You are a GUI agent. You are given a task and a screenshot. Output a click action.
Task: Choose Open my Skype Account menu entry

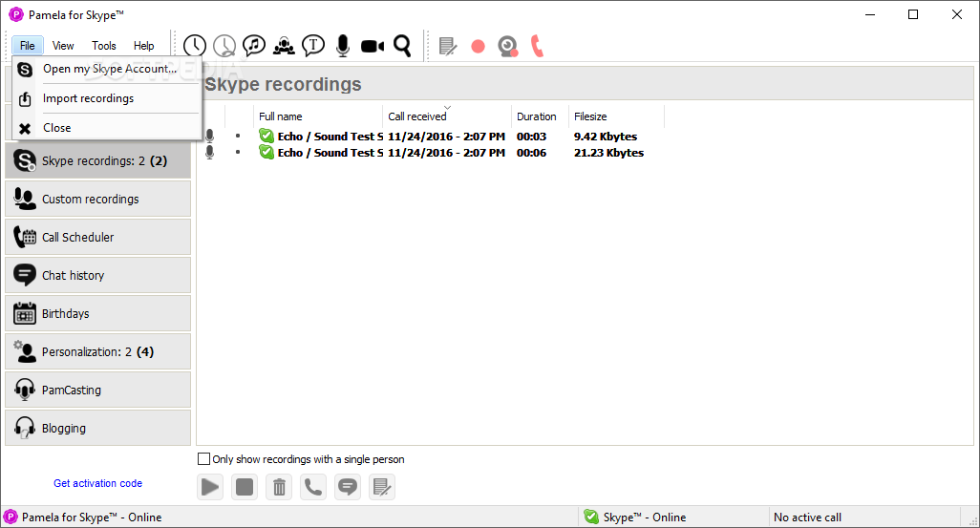coord(107,69)
